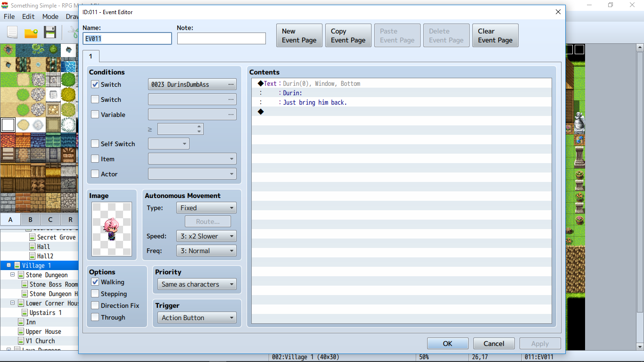Pick the orange roof tile
The height and width of the screenshot is (362, 644).
click(x=23, y=140)
